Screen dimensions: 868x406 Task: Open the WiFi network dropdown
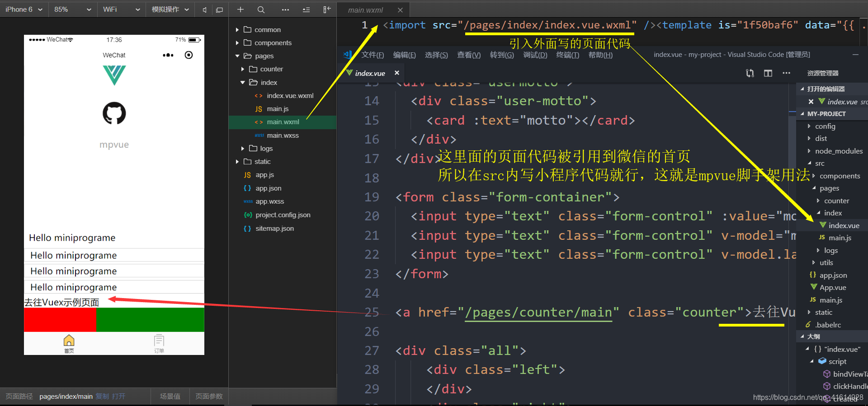(x=121, y=9)
